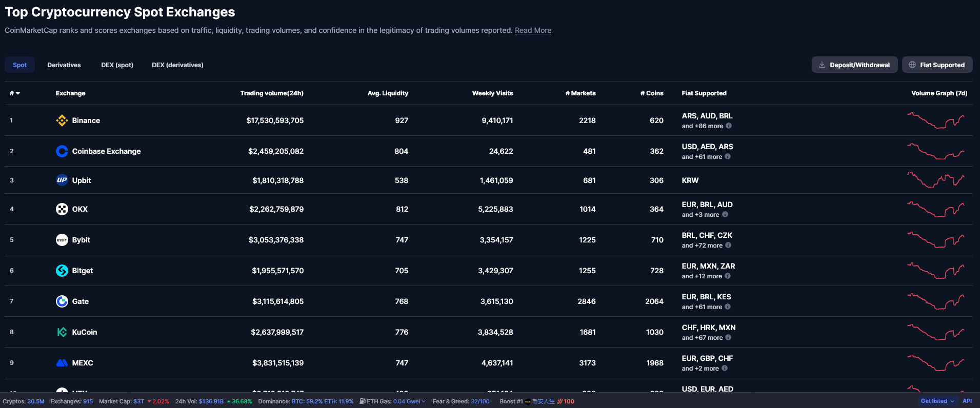Switch to the Derivatives tab
980x408 pixels.
(x=64, y=65)
